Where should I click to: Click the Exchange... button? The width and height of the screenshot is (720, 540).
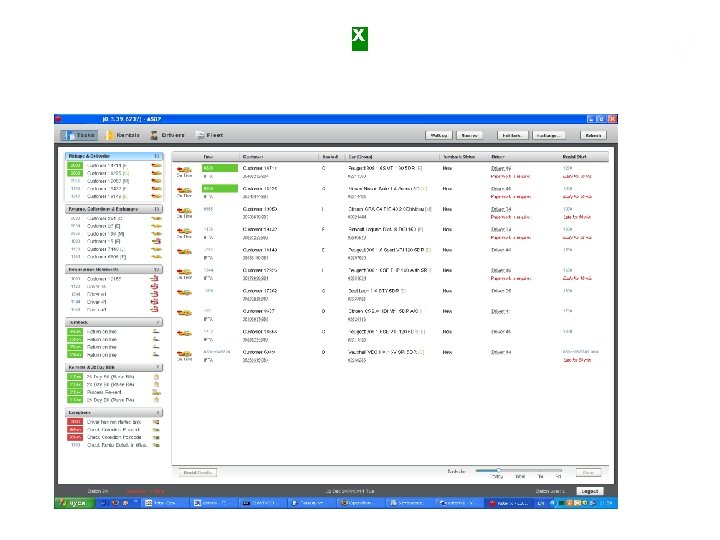click(548, 135)
